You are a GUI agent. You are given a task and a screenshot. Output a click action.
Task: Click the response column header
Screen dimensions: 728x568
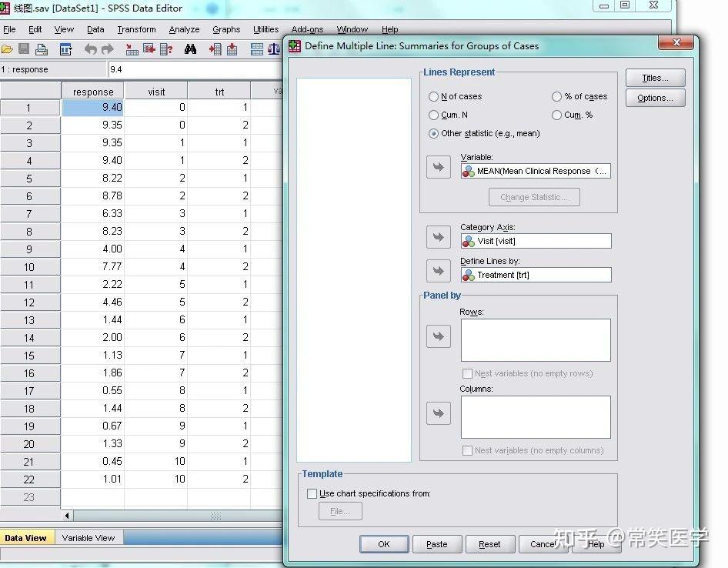click(93, 92)
